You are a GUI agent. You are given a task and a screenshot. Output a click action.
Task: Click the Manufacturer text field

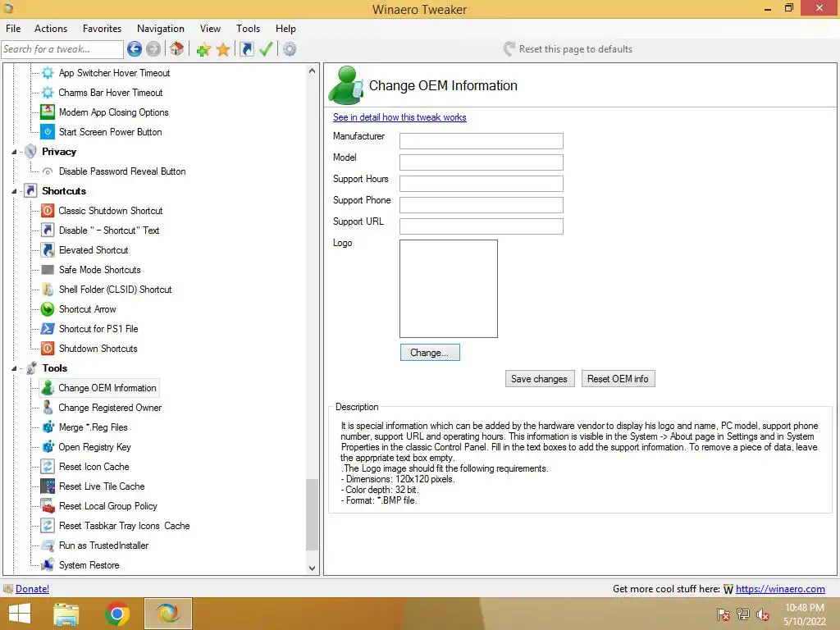[x=481, y=141]
